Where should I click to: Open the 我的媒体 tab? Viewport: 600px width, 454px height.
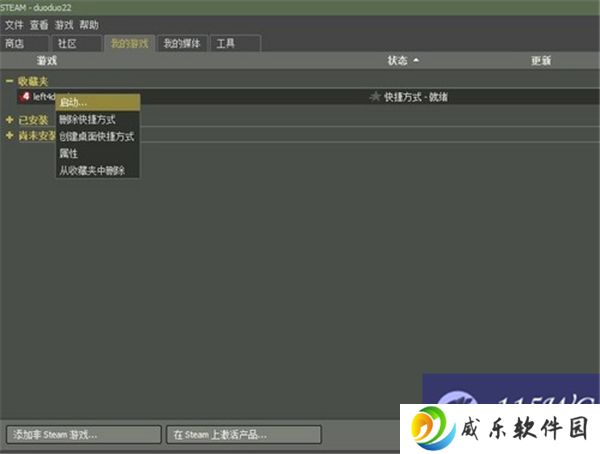(182, 44)
